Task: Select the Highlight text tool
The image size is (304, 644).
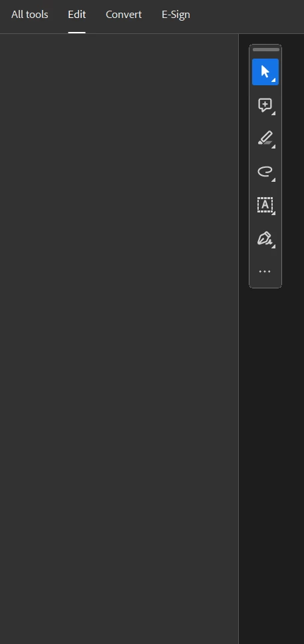Action: click(265, 139)
